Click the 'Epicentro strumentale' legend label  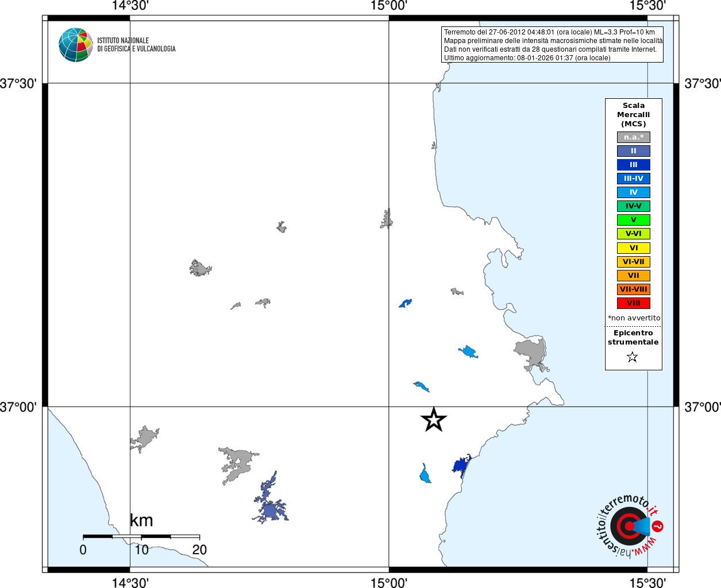click(x=633, y=338)
